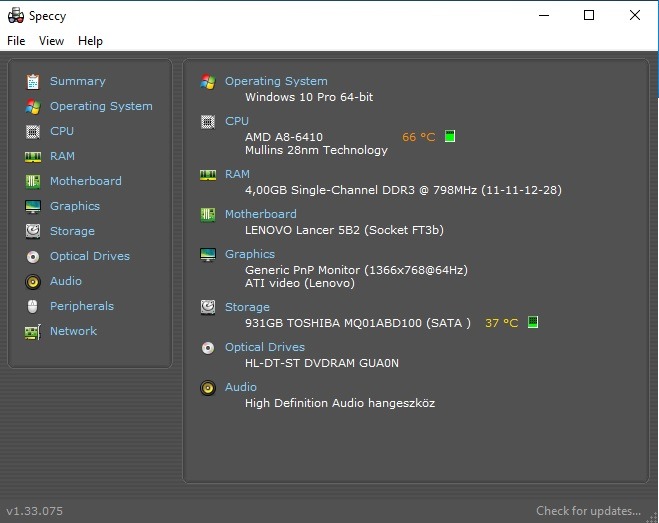Click the 37 °C storage temperature value
Viewport: 659px width, 523px height.
click(x=502, y=323)
